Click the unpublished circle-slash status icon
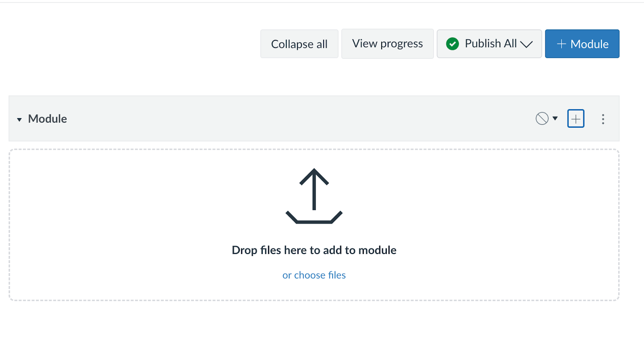 542,118
